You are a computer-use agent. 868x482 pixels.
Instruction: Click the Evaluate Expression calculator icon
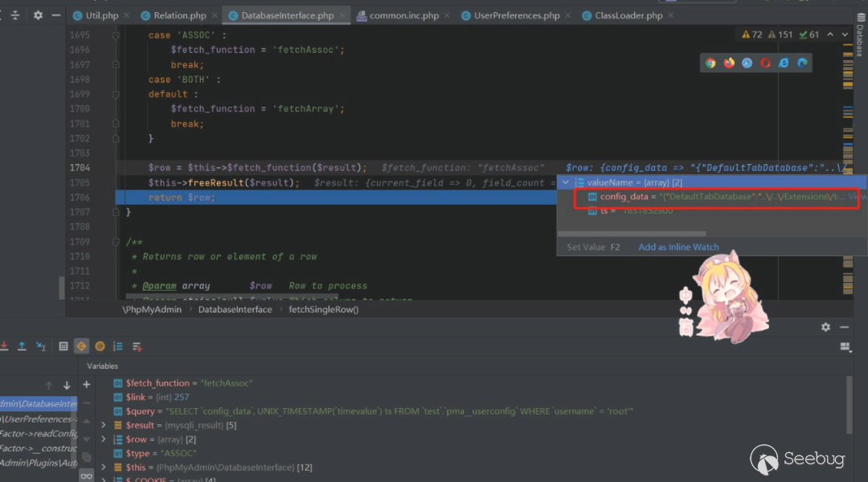[x=63, y=346]
